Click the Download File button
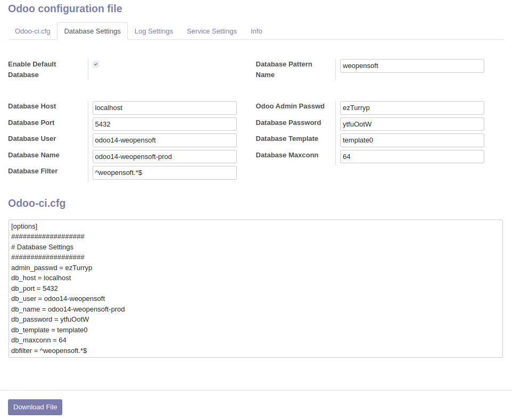 tap(35, 407)
